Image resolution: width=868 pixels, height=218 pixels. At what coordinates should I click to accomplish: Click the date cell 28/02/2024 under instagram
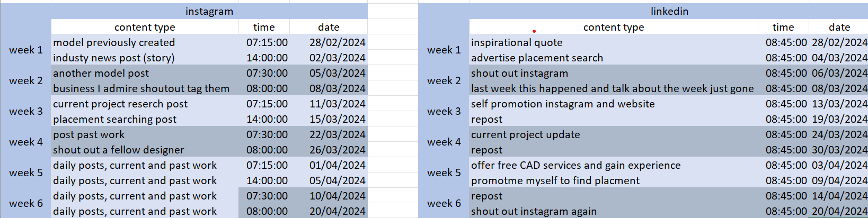click(329, 42)
